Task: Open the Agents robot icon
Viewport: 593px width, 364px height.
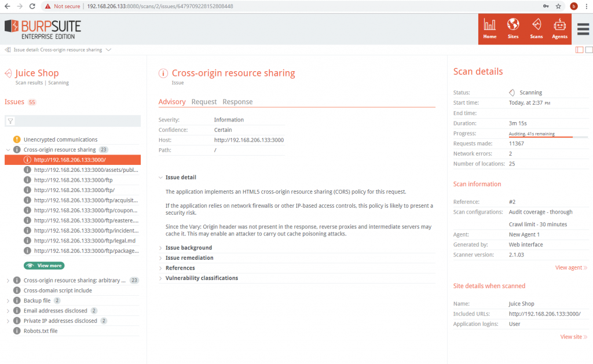Action: point(559,28)
